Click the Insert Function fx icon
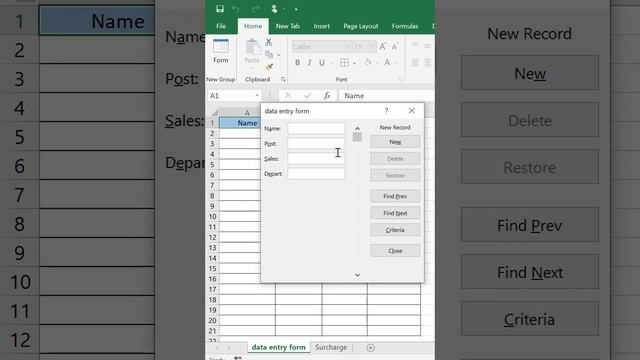Screen dimensions: 640x360 pyautogui.click(x=327, y=96)
